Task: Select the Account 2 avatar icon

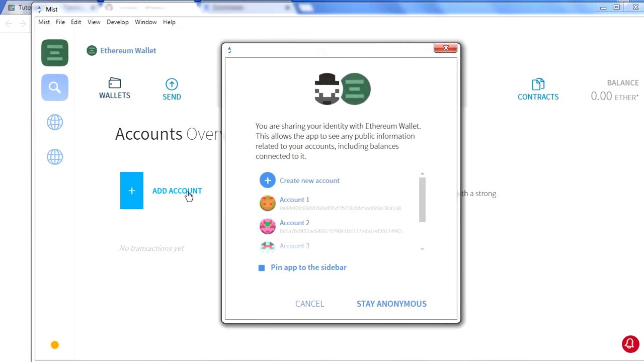Action: point(268,226)
